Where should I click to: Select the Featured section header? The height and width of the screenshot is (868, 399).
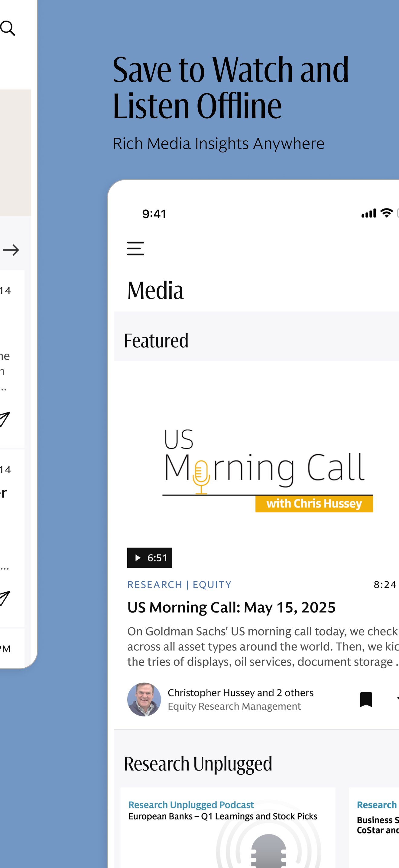click(x=156, y=340)
